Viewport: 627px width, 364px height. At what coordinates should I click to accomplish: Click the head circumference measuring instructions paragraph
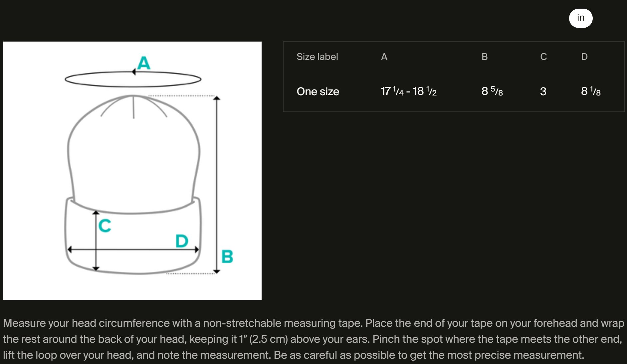[313, 339]
